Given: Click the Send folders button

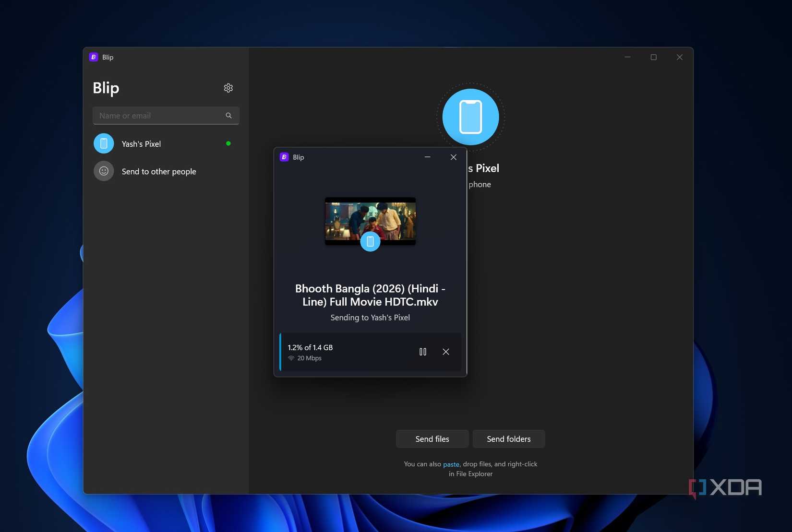Looking at the screenshot, I should [509, 439].
